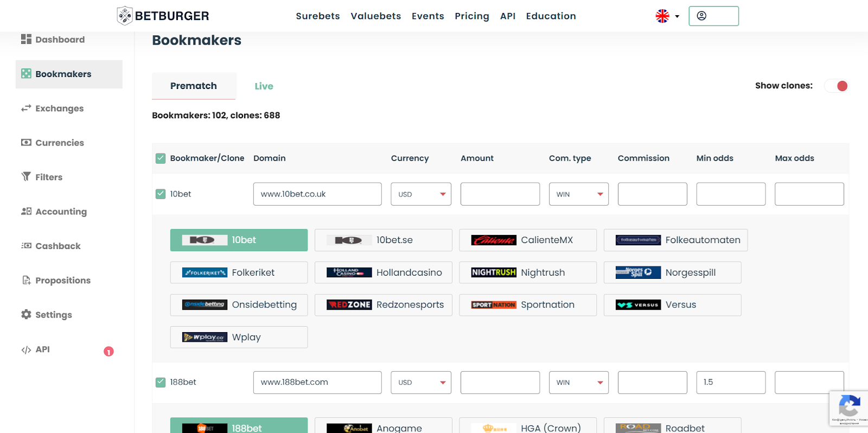868x433 pixels.
Task: Toggle the select-all Bookmaker/Clone checkbox
Action: click(x=161, y=158)
